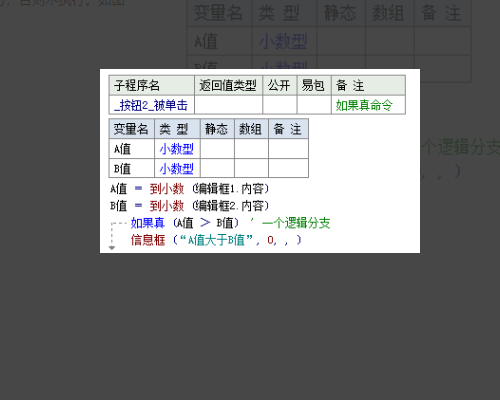Click the '返回值类型' header cell
Screen dimensions: 500x400
228,85
